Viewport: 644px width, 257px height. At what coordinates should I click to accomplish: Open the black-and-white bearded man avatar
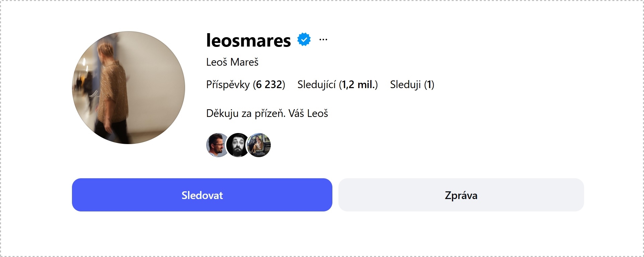click(238, 145)
